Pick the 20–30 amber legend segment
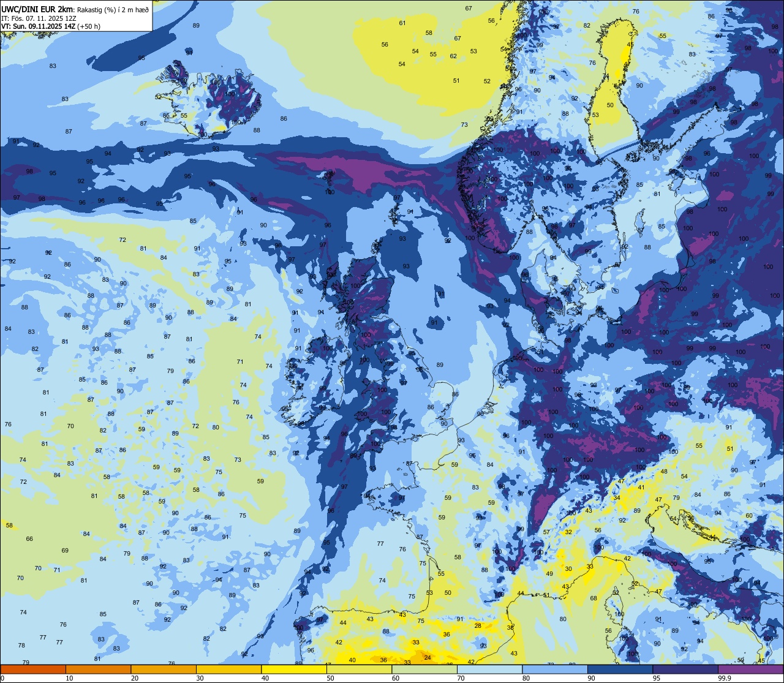The width and height of the screenshot is (784, 683). point(164,669)
